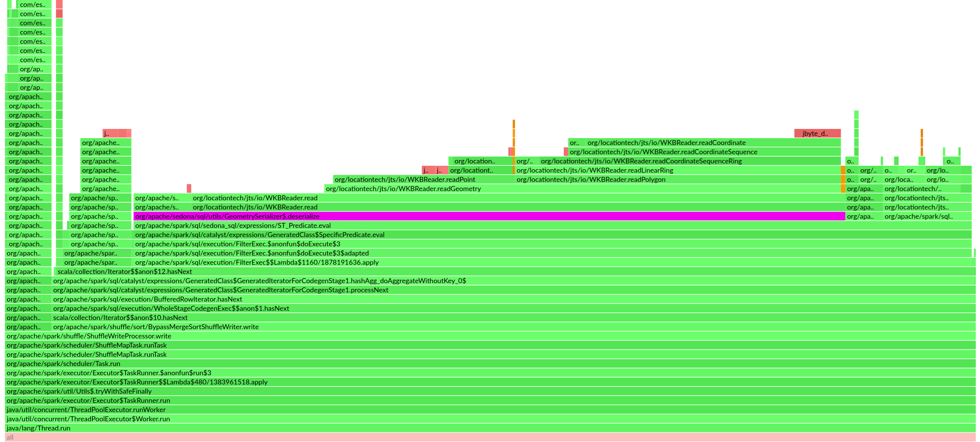Select the java/lang/Thread.run frame
980x442 pixels.
[x=490, y=428]
